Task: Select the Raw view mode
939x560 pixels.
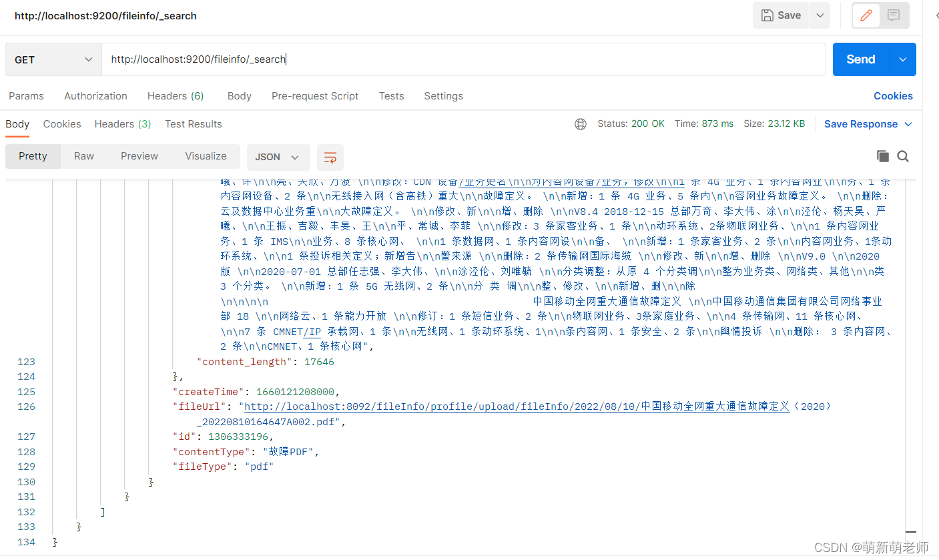Action: tap(84, 156)
